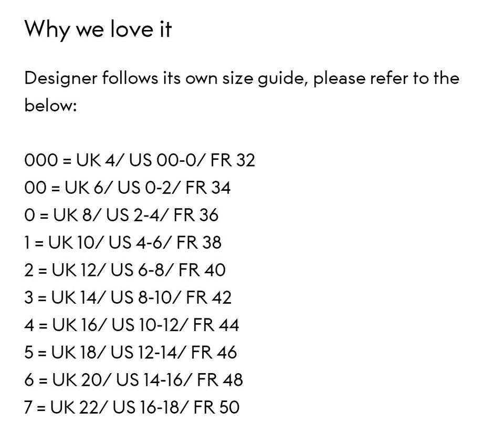Select the size 00 conversion row
The image size is (504, 443).
[127, 188]
